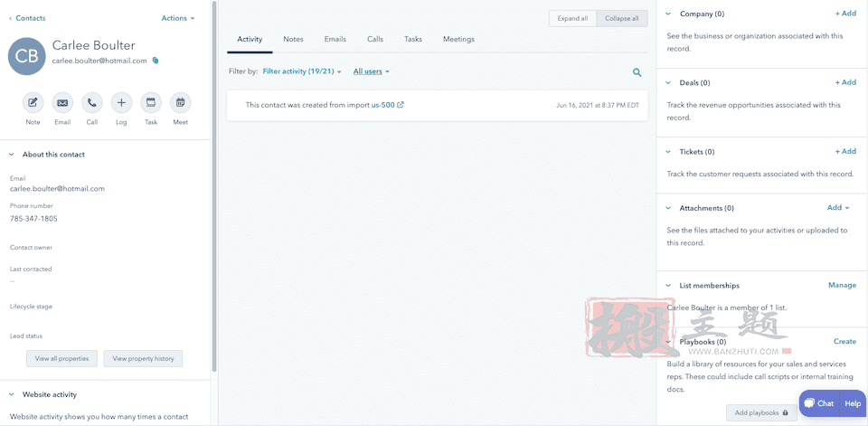Collapse the Website activity section
The image size is (868, 426).
coord(11,394)
